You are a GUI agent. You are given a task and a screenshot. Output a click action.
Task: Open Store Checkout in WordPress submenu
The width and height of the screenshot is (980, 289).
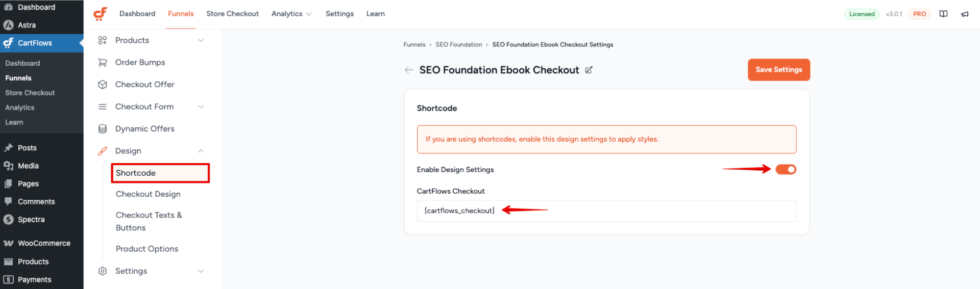[x=30, y=93]
